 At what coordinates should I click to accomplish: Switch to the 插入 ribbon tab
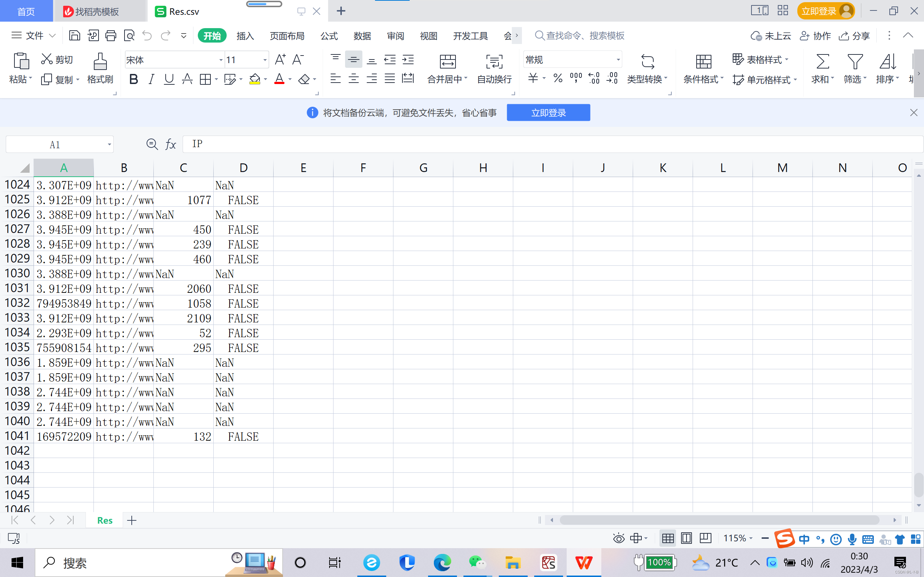tap(245, 36)
